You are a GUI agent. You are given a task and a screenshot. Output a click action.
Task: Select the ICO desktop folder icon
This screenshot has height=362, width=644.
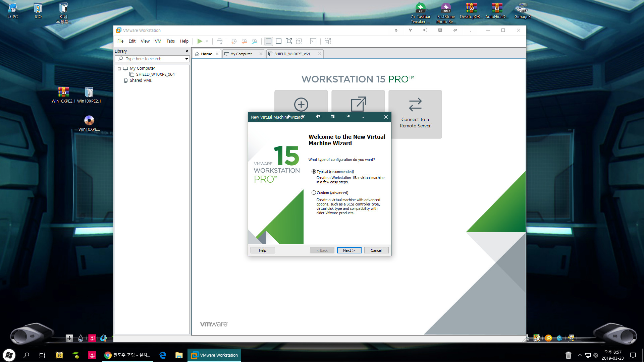[38, 11]
